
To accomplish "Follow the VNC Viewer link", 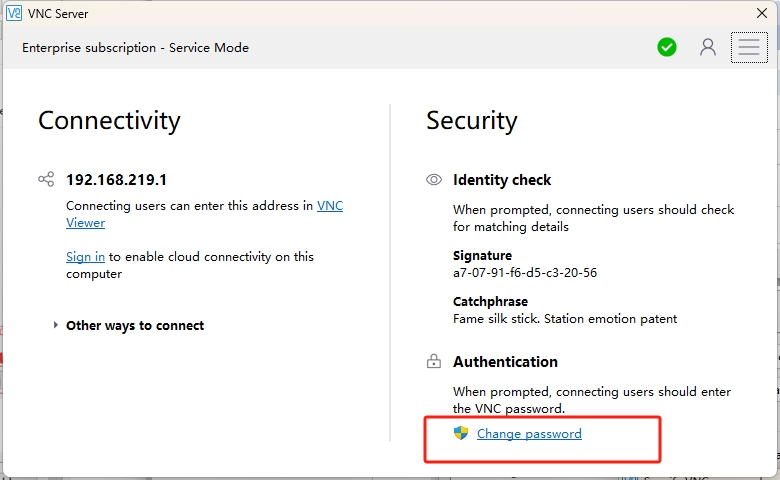I will point(329,206).
